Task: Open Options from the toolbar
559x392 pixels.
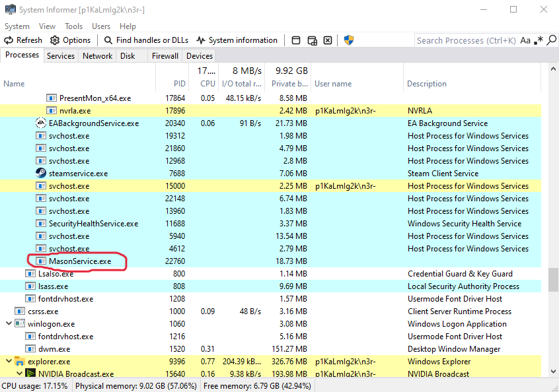Action: click(70, 40)
